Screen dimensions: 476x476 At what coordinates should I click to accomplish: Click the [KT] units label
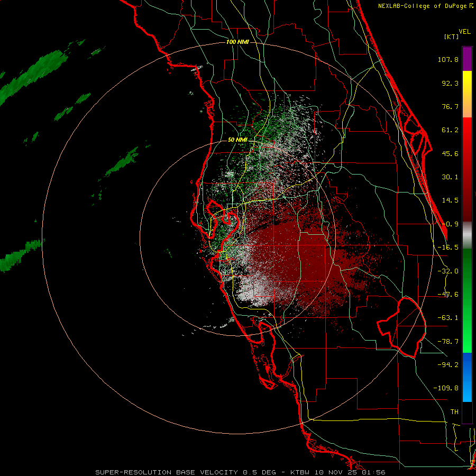451,36
